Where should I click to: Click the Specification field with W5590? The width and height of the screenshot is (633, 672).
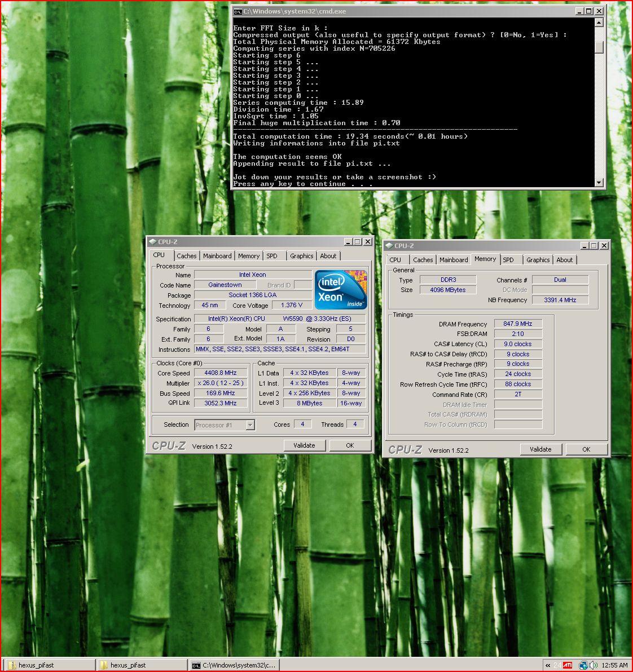click(280, 319)
